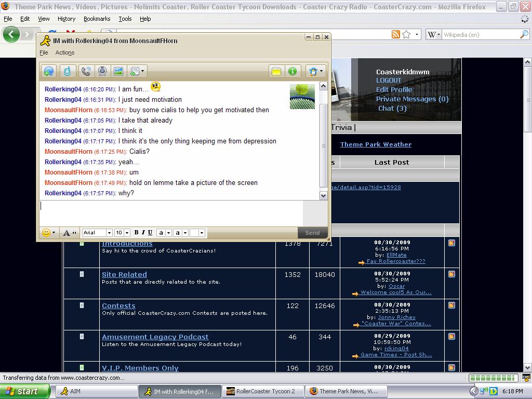Open Firefox View menu
The image size is (532, 399).
pos(44,19)
